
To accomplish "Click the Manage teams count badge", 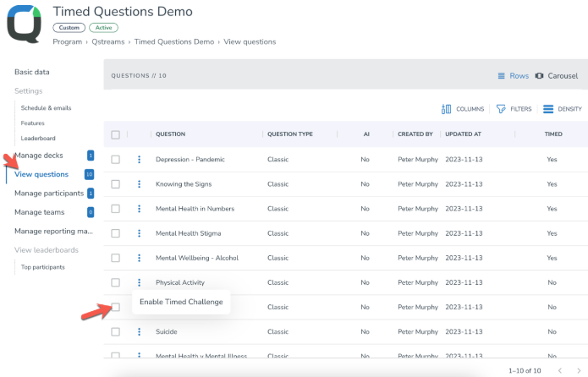I will (x=91, y=212).
